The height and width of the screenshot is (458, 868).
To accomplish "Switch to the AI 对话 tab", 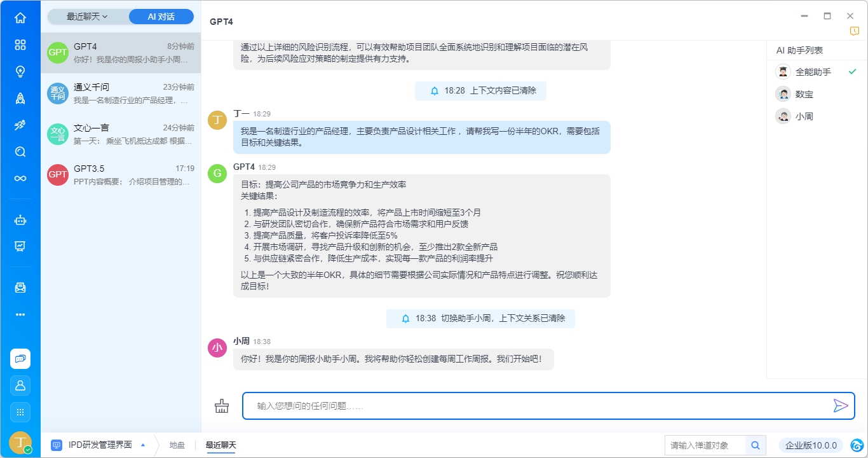I will pyautogui.click(x=161, y=17).
